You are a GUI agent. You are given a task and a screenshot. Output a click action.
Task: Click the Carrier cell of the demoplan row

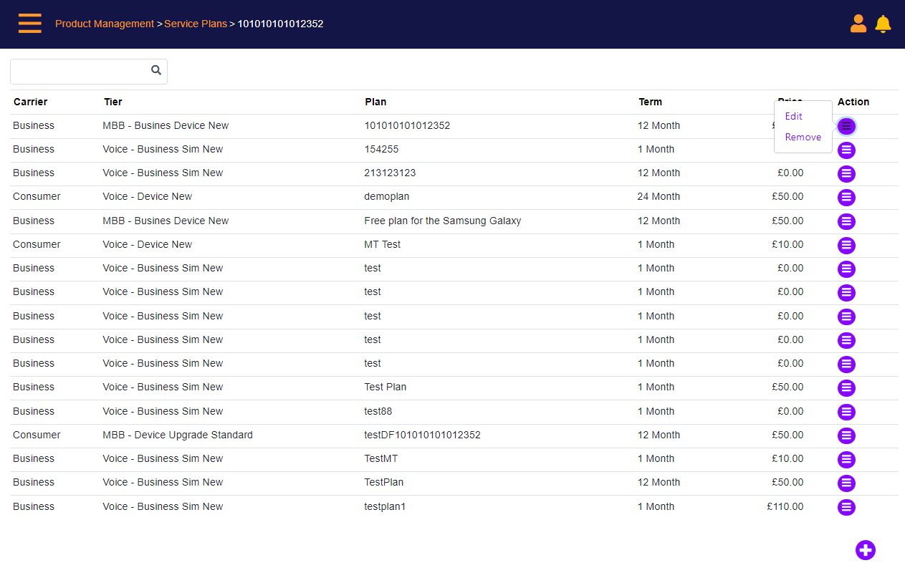[x=37, y=196]
